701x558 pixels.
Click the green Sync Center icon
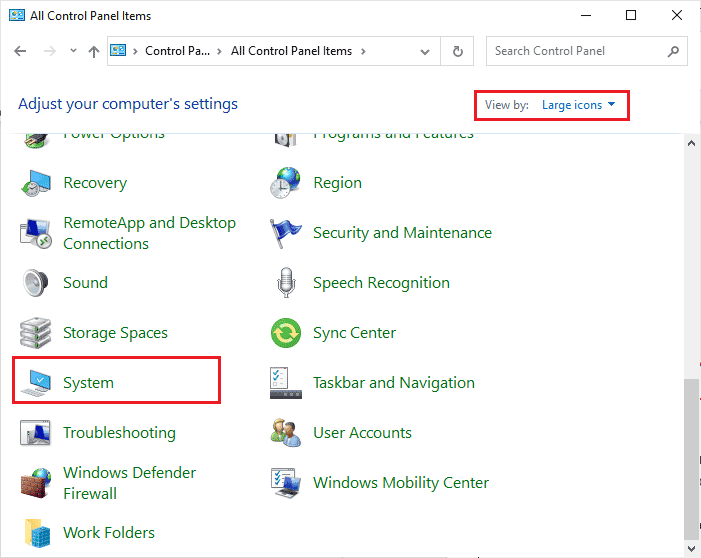[286, 333]
